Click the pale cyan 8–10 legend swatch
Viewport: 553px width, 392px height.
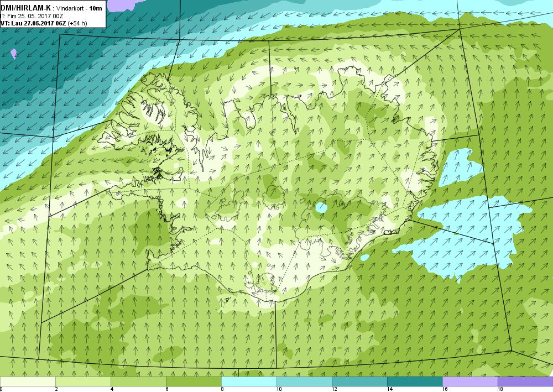(x=249, y=381)
